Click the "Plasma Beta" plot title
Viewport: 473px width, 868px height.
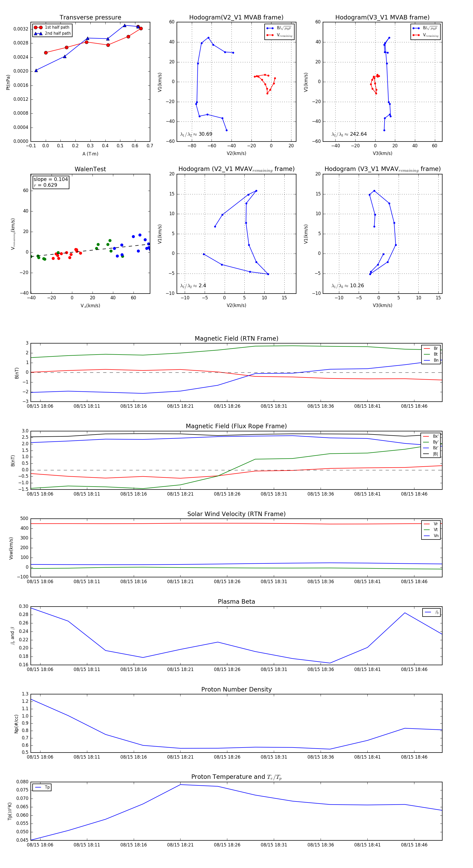[x=236, y=602]
